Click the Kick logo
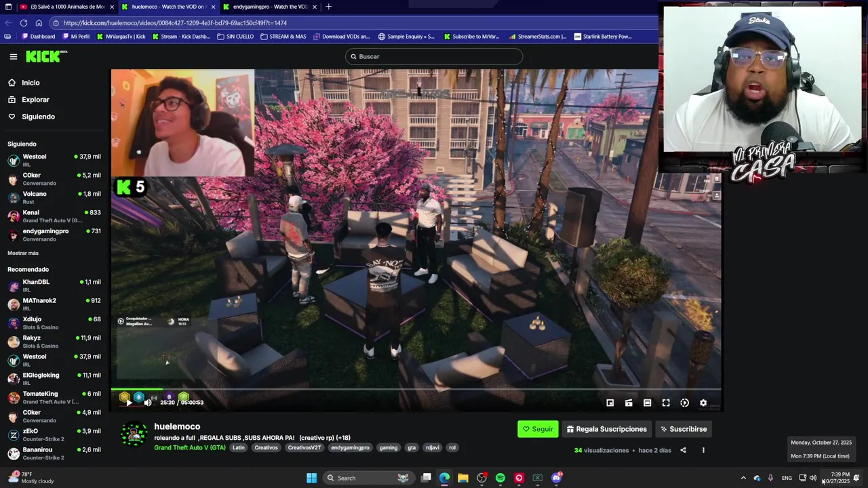868x488 pixels. click(46, 56)
